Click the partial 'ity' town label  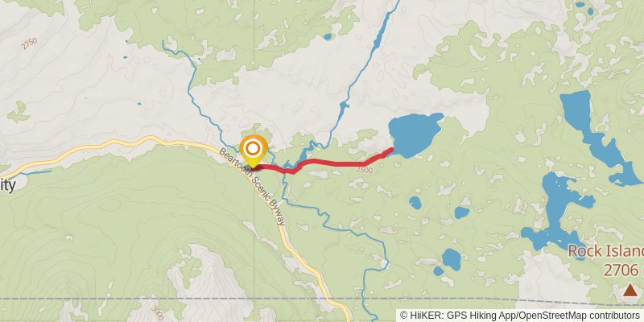pos(8,185)
